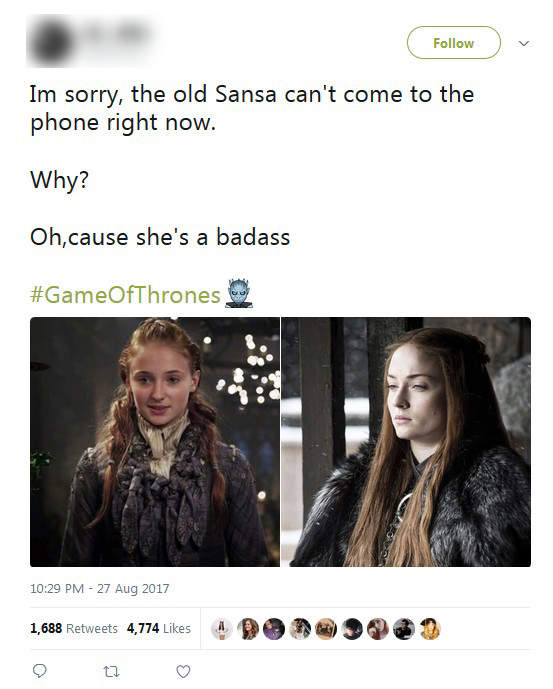Open the right photo of Sansa in fur
Image resolution: width=553 pixels, height=689 pixels.
(x=406, y=442)
